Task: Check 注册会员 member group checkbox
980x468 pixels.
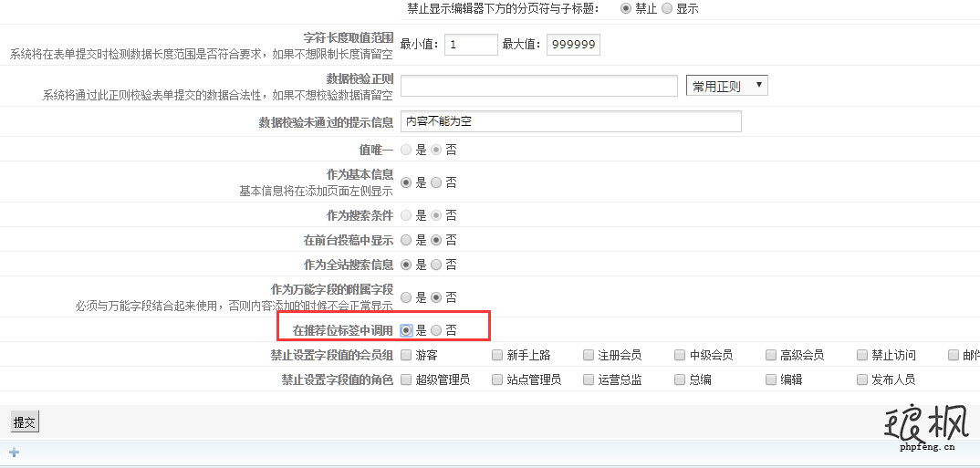Action: click(589, 355)
